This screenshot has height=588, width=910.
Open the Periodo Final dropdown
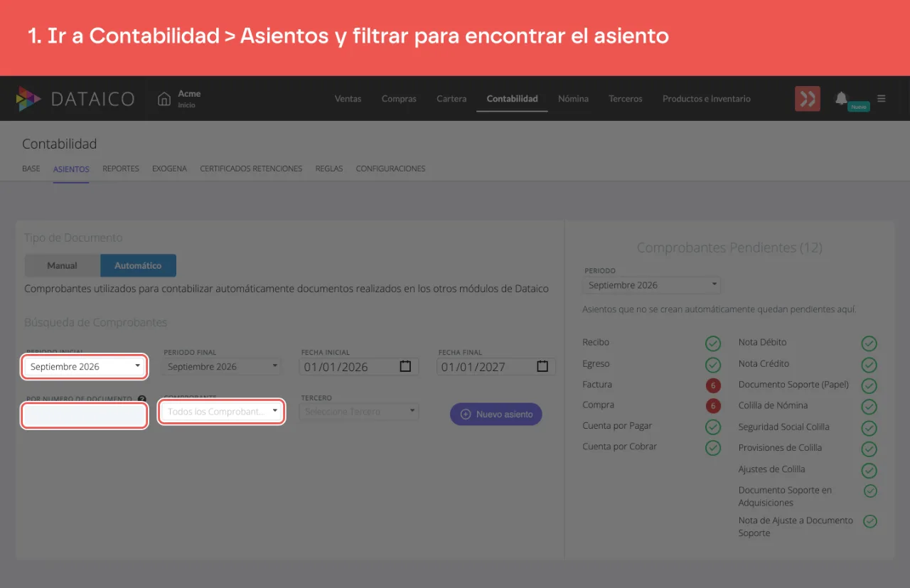pyautogui.click(x=223, y=366)
